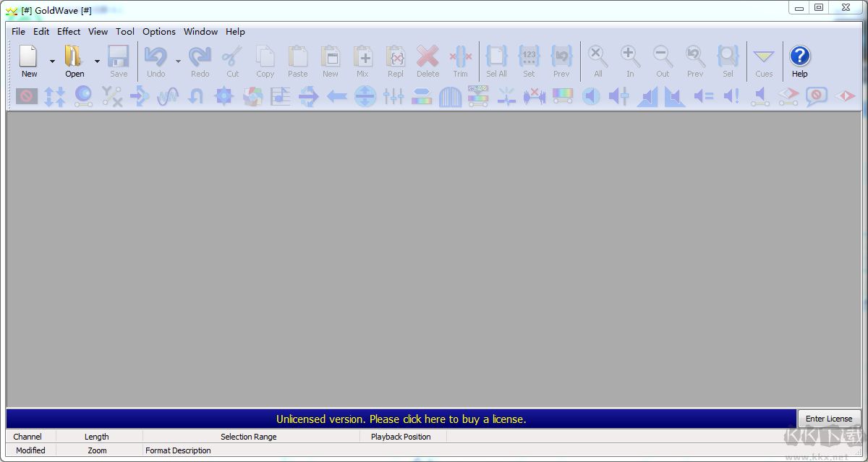Open the Options menu
The width and height of the screenshot is (868, 462).
coord(158,32)
